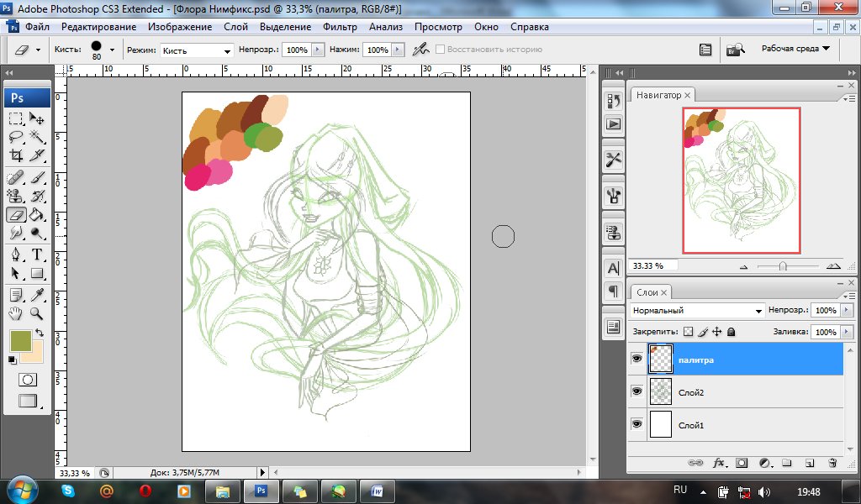The height and width of the screenshot is (504, 861).
Task: Click the Navigator zoom percentage field
Action: [x=652, y=266]
